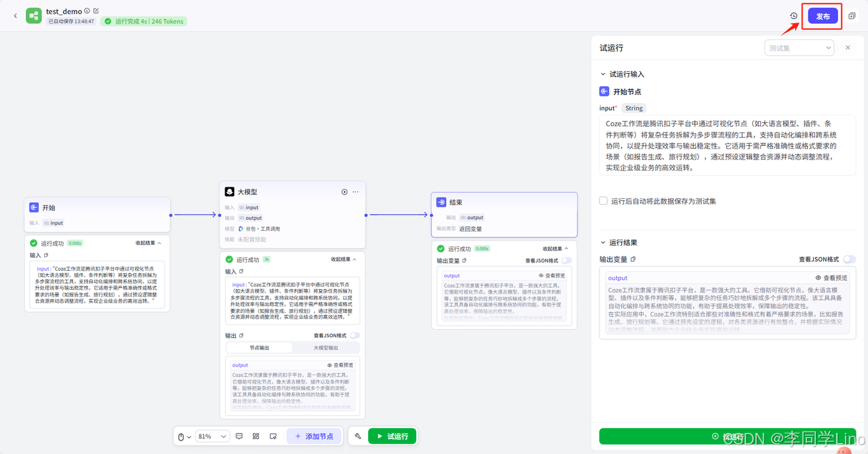The image size is (868, 454).
Task: Select the 大模型 node icon
Action: (230, 192)
